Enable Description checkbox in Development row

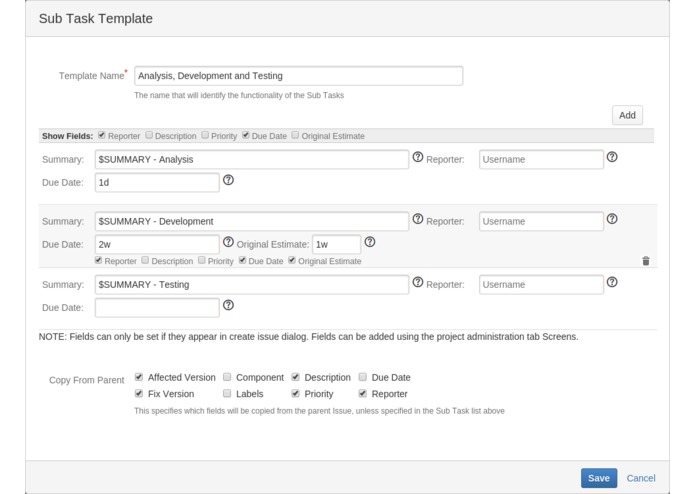click(x=145, y=261)
